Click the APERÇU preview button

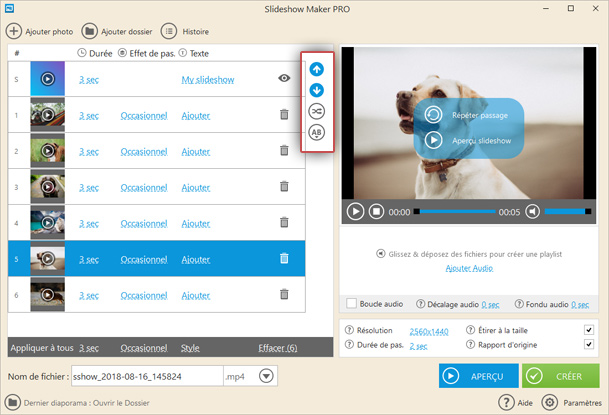478,376
